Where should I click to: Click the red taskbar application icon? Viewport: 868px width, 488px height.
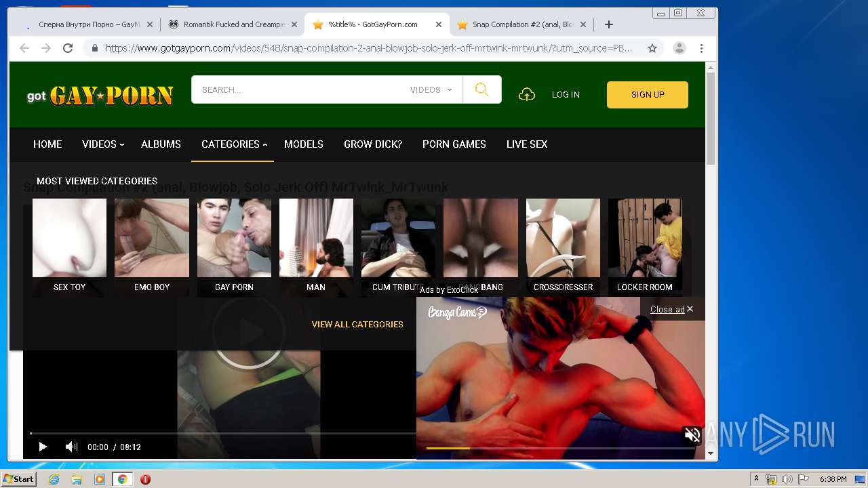[145, 479]
